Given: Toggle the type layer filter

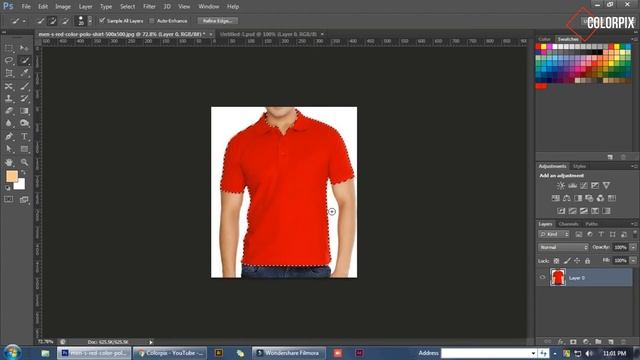Looking at the screenshot, I should point(601,234).
